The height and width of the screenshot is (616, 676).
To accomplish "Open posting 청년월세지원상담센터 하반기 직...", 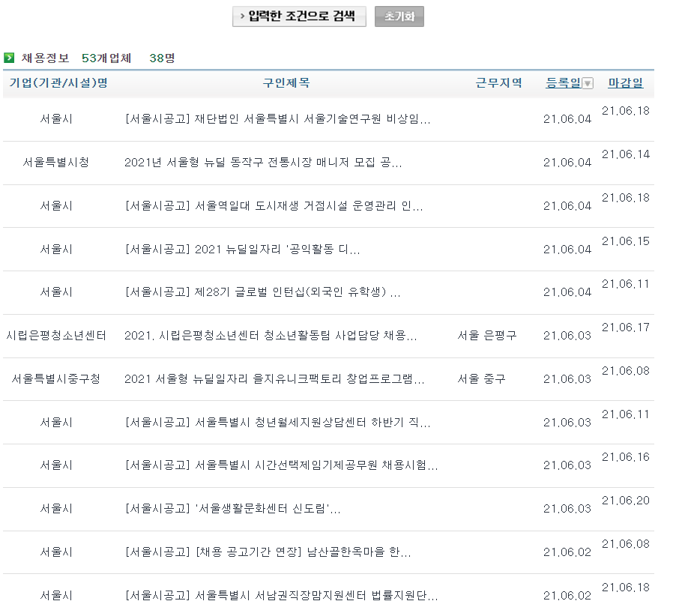I will (x=277, y=423).
